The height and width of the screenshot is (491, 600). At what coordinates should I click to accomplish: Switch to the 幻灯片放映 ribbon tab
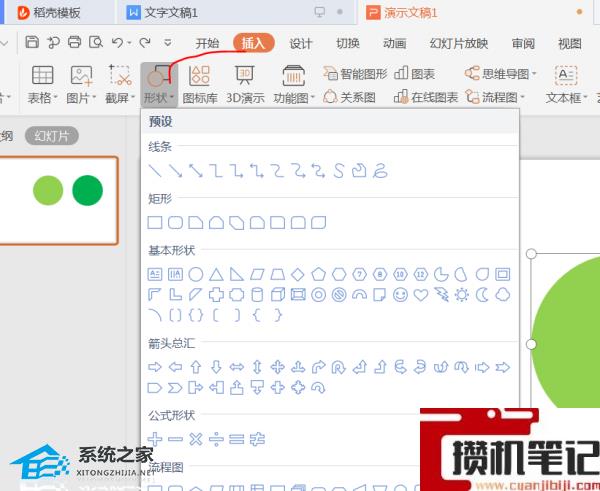tap(459, 43)
